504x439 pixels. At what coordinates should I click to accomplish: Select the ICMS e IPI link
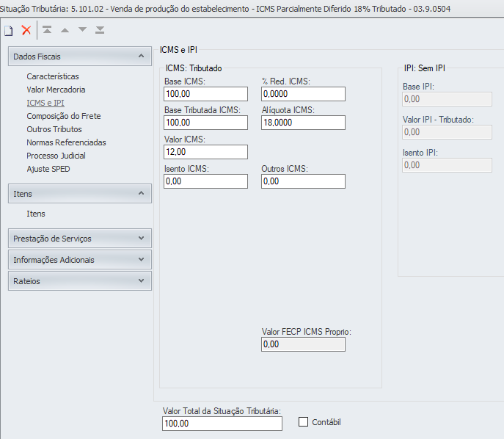coord(45,103)
